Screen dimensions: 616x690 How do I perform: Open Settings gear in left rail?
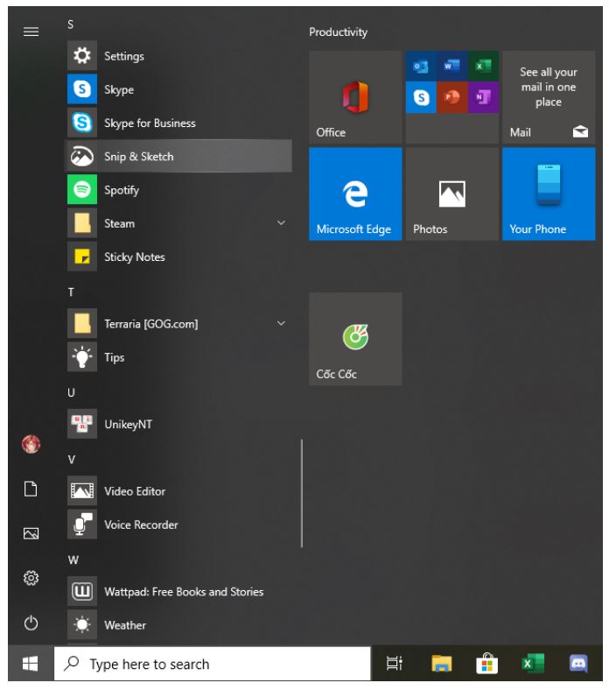[x=31, y=578]
